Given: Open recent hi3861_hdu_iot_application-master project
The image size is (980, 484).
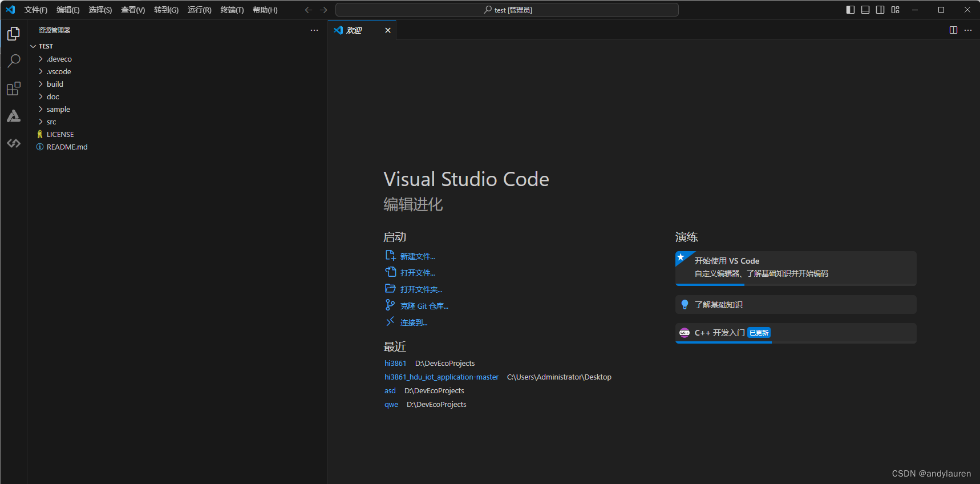Looking at the screenshot, I should click(x=442, y=377).
